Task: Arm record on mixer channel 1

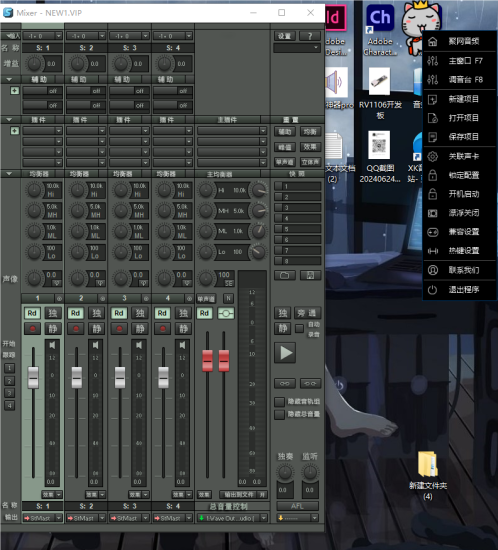Action: coord(33,329)
